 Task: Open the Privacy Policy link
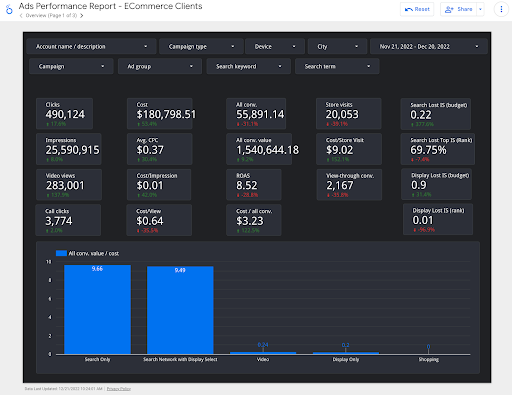coord(119,389)
